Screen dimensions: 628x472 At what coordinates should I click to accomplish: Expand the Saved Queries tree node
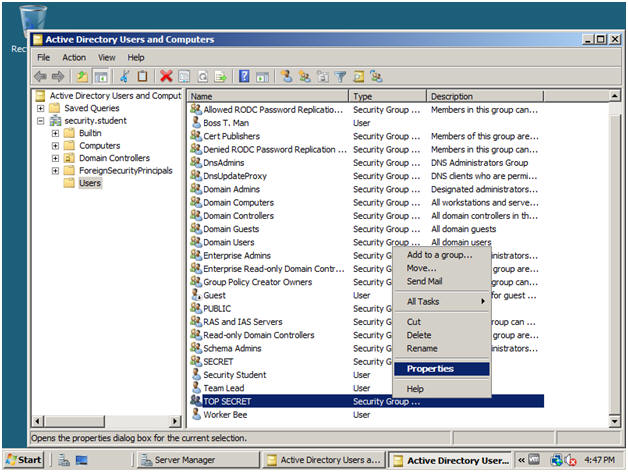click(40, 108)
